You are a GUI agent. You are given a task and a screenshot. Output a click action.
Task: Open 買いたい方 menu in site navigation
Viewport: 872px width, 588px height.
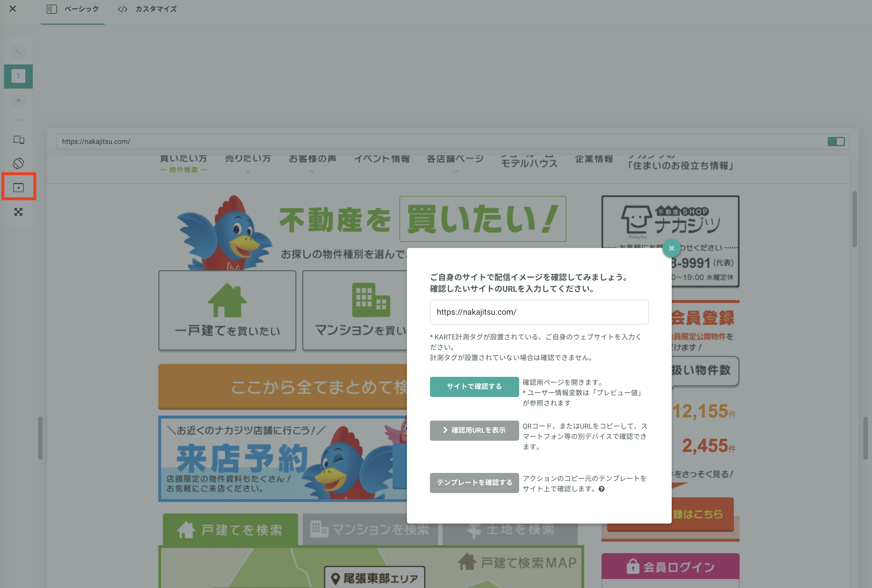tap(183, 163)
